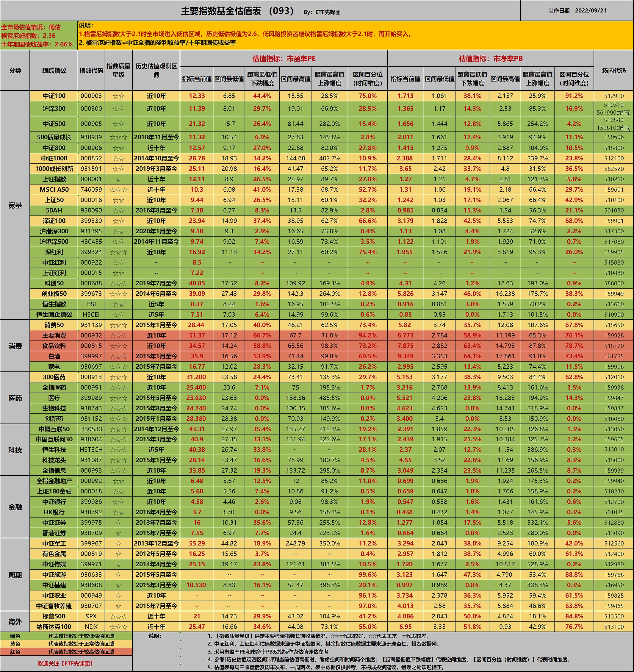This screenshot has height=672, width=634.
Task: Click the star rating for 白酒 row
Action: pyautogui.click(x=118, y=356)
